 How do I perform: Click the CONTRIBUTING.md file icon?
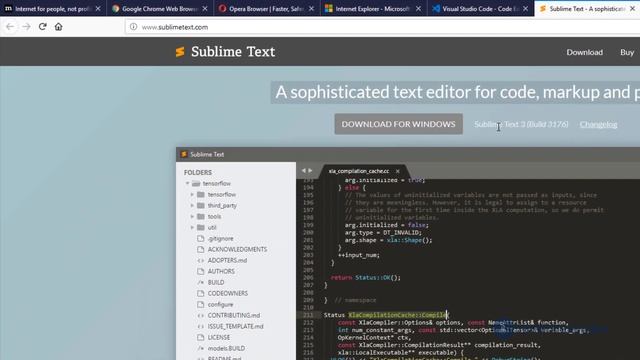point(201,316)
